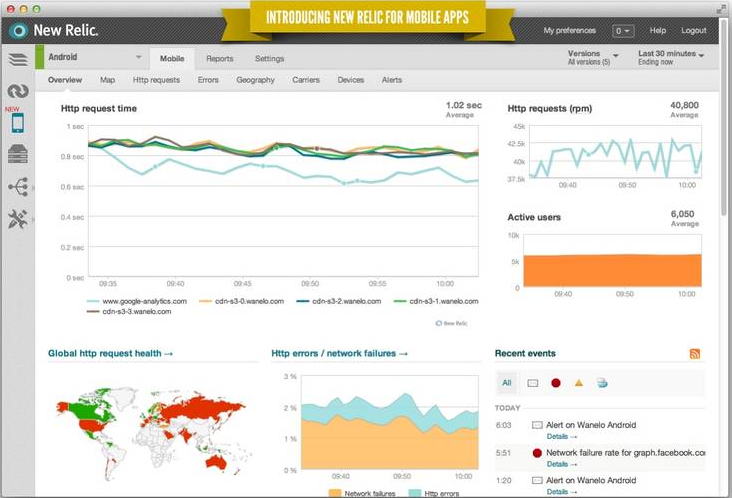Open Details for 6:03 Wanelo Android alert

[x=562, y=436]
